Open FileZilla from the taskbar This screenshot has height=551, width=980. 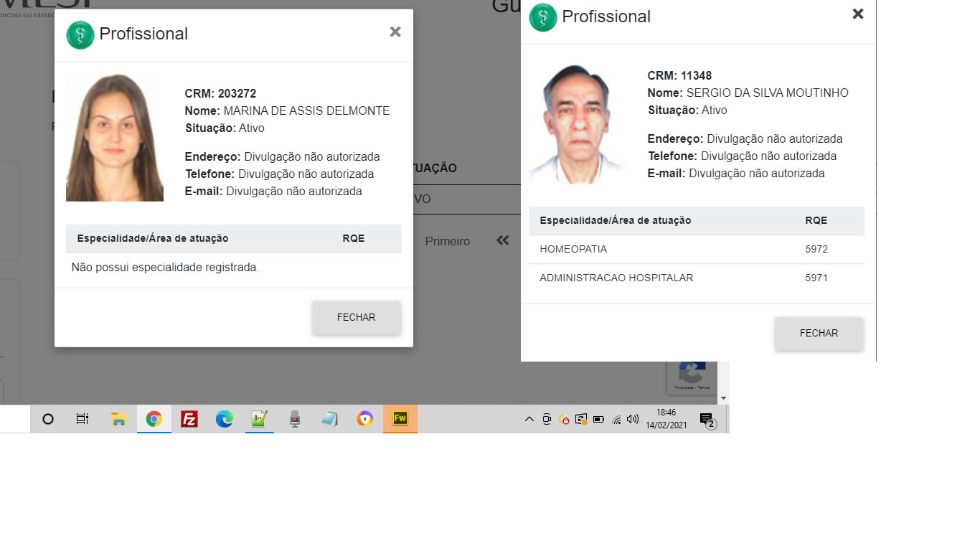click(189, 420)
